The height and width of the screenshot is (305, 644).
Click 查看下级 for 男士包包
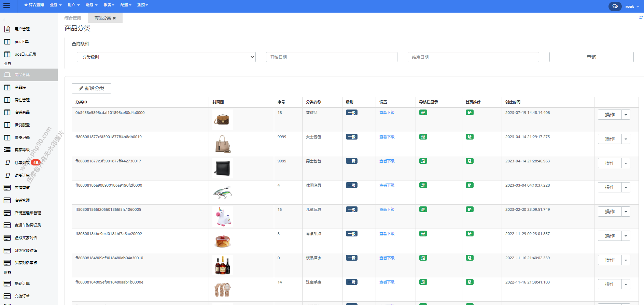click(x=387, y=161)
